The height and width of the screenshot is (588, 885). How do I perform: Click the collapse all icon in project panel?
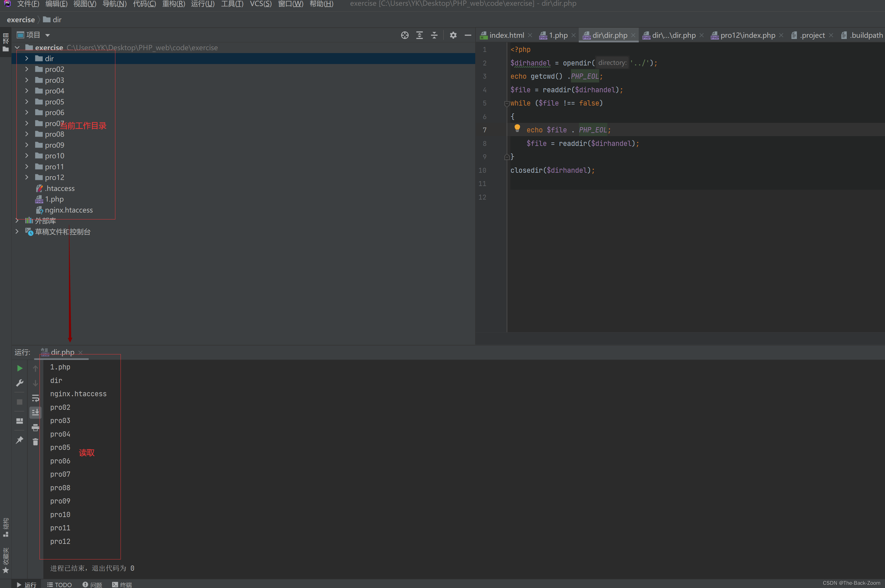click(x=434, y=35)
